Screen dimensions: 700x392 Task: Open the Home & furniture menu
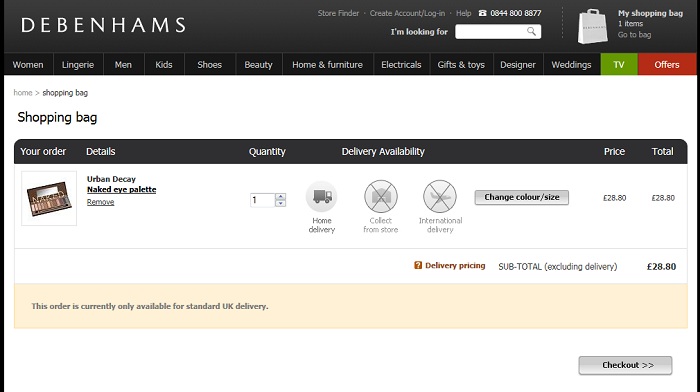pos(327,65)
